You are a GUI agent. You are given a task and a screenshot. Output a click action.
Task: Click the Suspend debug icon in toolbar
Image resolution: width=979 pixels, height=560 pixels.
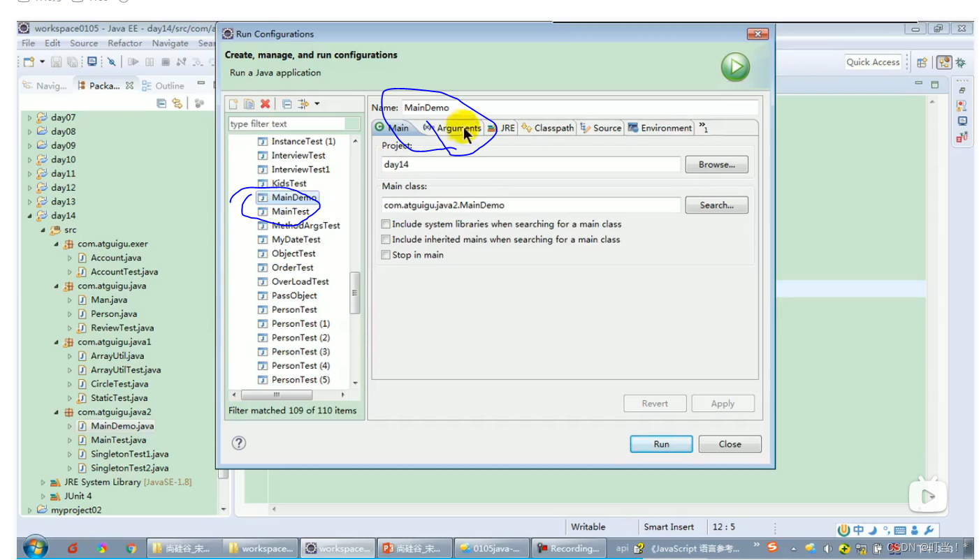(x=149, y=62)
